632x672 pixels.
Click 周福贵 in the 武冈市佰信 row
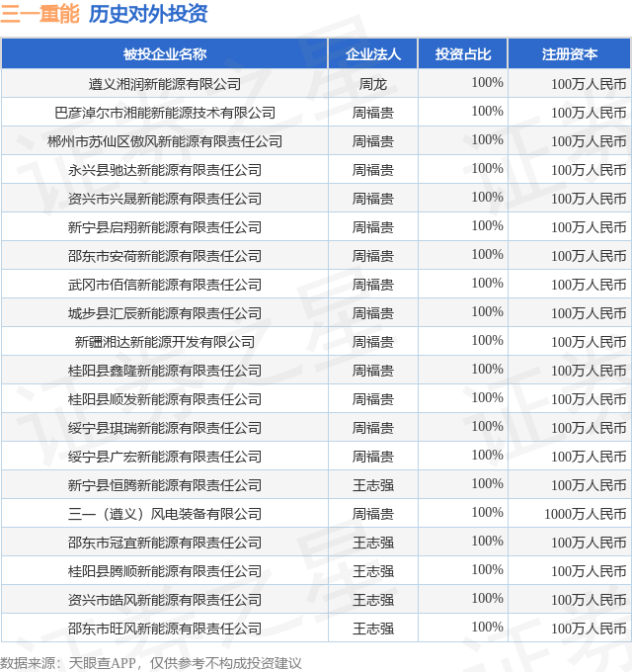point(373,285)
